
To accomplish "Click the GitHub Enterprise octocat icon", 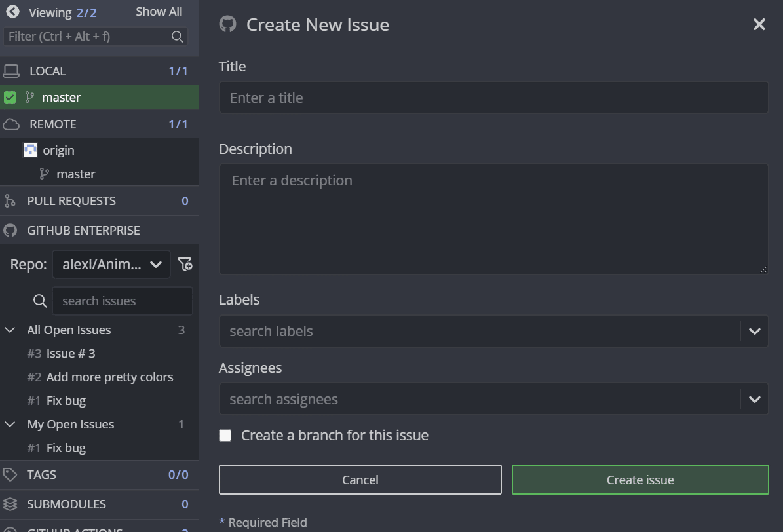I will tap(10, 231).
